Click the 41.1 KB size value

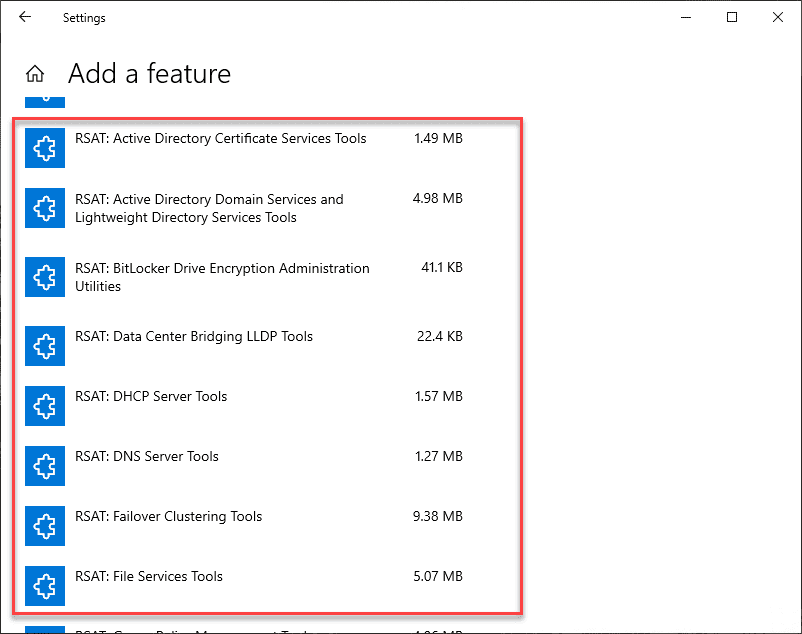442,267
